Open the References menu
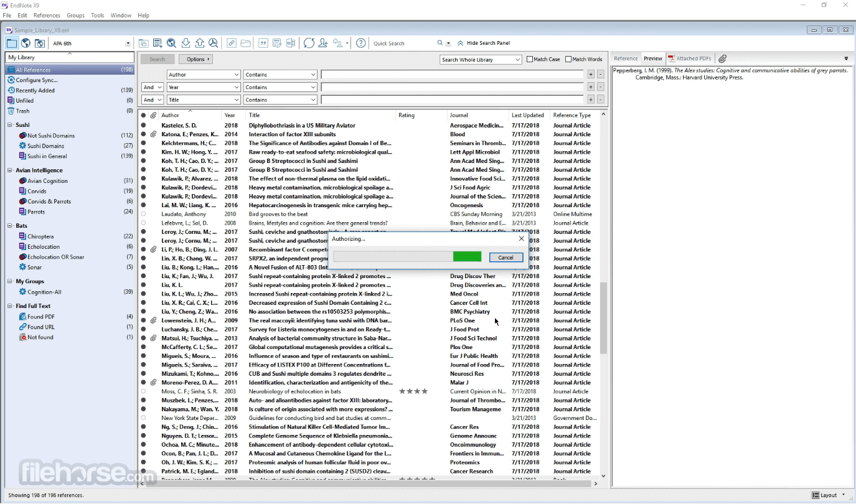This screenshot has height=504, width=856. point(47,15)
